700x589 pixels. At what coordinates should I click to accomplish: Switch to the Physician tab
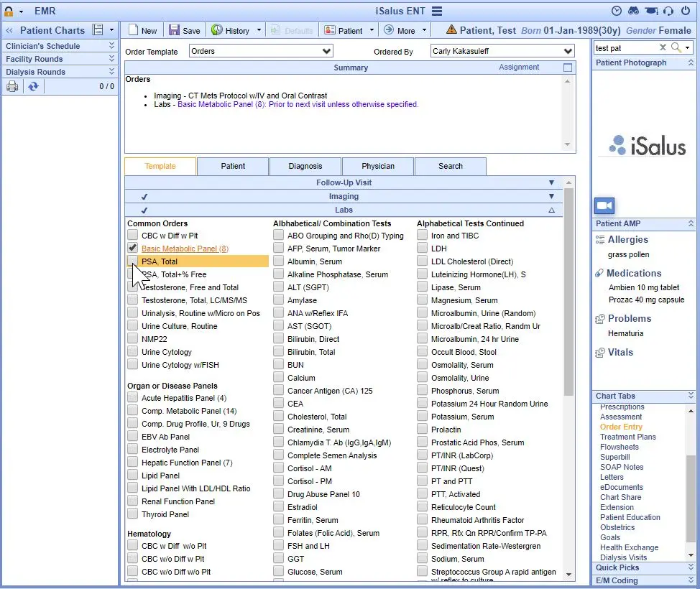click(377, 166)
